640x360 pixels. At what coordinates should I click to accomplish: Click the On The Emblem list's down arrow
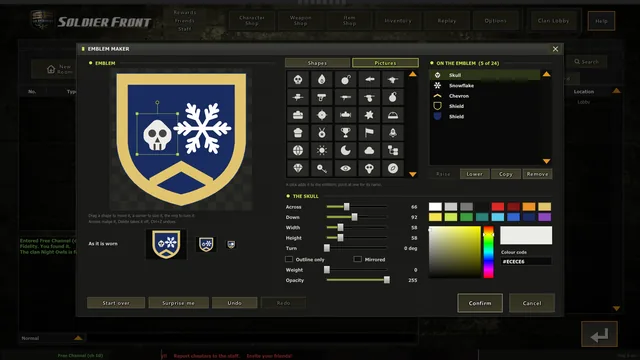pyautogui.click(x=547, y=161)
